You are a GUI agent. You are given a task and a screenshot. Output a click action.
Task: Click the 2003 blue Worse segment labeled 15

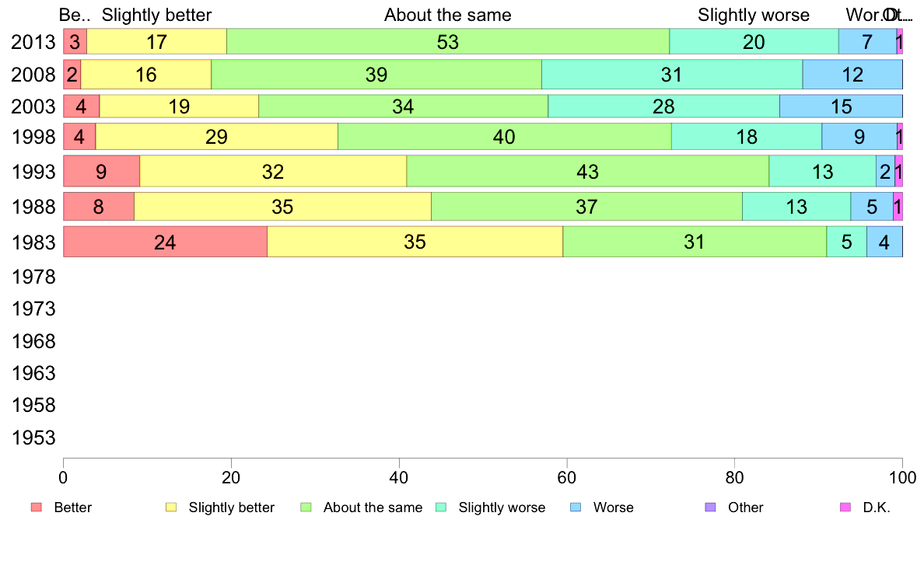841,106
